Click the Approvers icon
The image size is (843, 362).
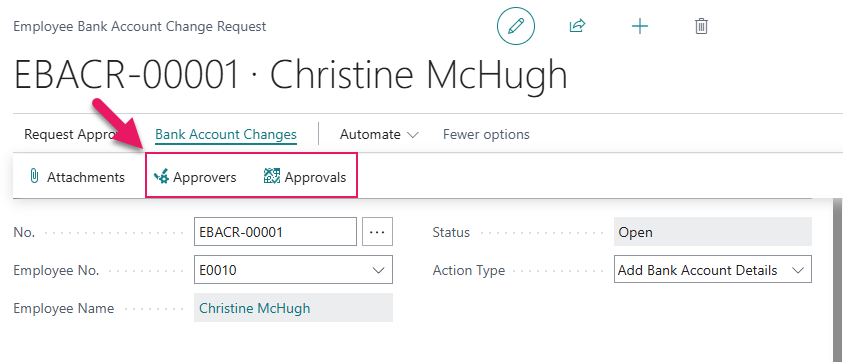pos(161,176)
